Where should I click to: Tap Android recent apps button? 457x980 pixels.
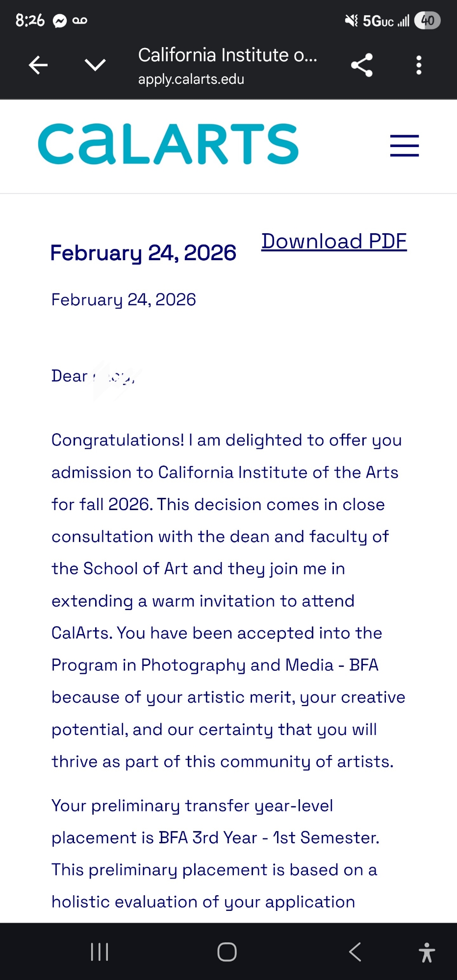[x=100, y=952]
